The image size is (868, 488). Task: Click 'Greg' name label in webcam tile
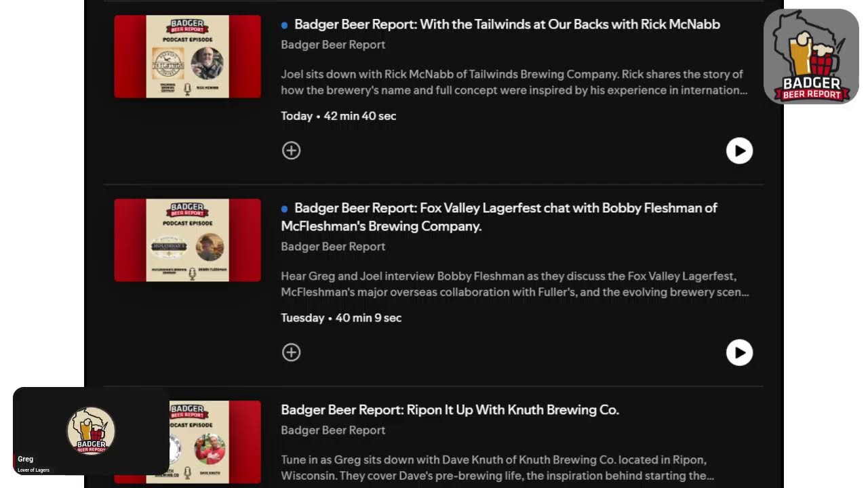pyautogui.click(x=25, y=459)
